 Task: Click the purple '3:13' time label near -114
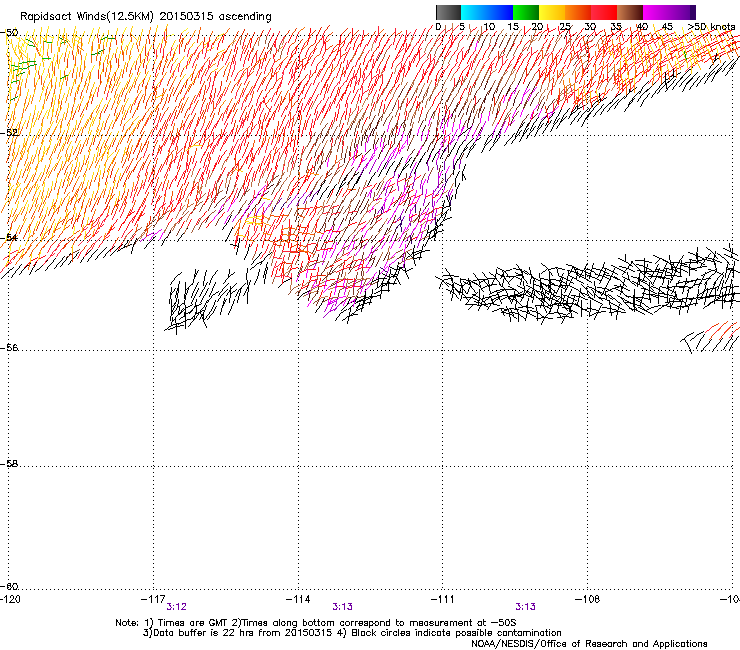coord(343,607)
